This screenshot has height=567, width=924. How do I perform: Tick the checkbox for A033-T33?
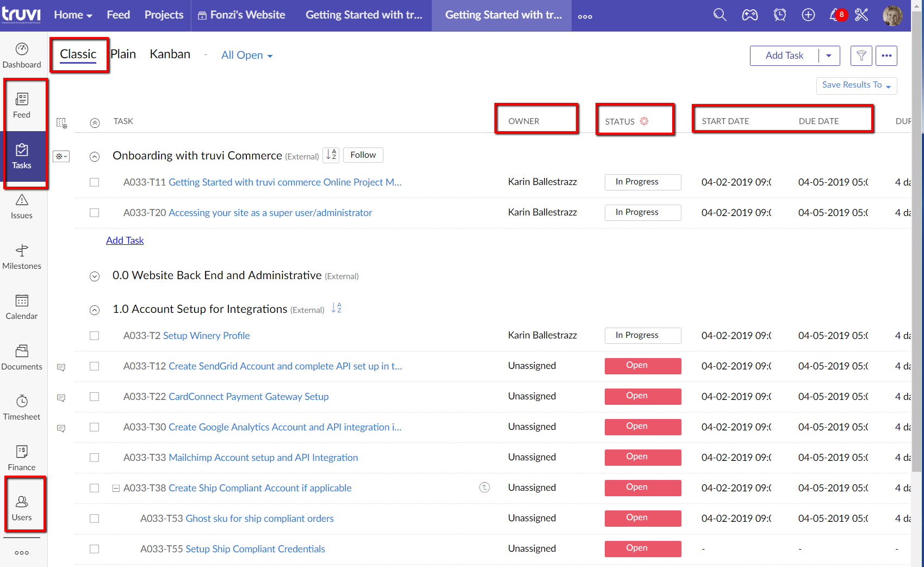coord(95,458)
